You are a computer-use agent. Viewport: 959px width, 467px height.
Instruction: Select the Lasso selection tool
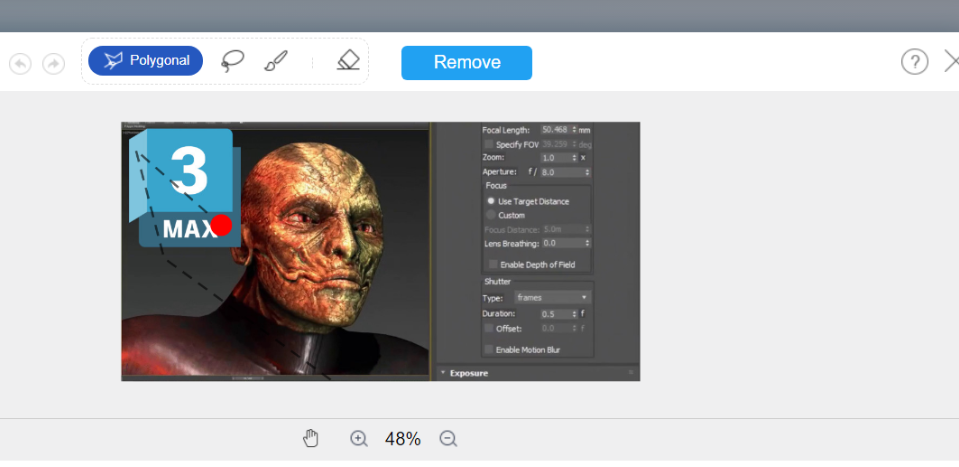(x=232, y=61)
